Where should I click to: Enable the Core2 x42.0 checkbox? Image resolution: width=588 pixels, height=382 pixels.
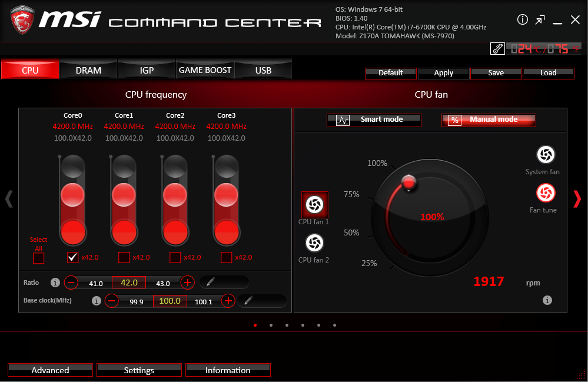(175, 257)
